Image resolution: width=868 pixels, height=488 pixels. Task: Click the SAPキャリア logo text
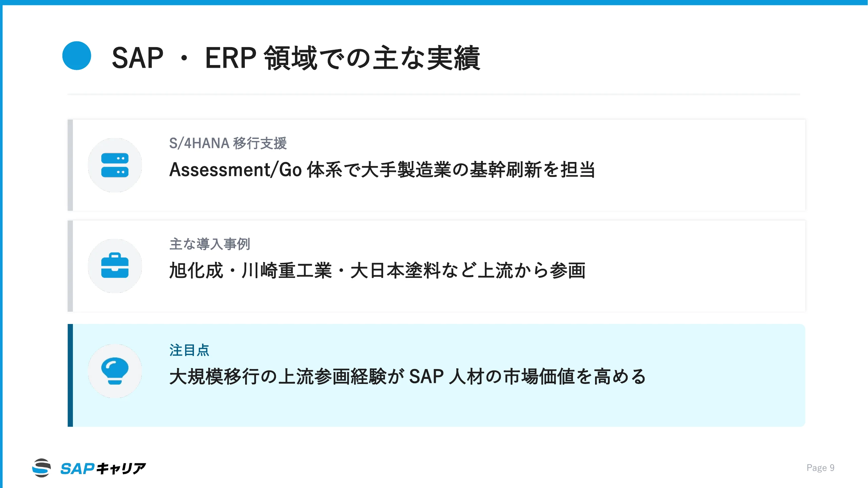pyautogui.click(x=103, y=469)
